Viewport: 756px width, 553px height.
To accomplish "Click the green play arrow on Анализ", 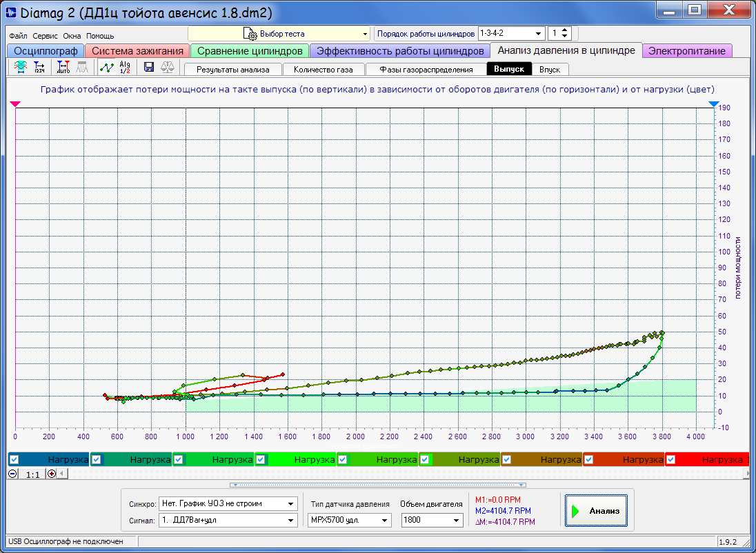I will pyautogui.click(x=575, y=511).
